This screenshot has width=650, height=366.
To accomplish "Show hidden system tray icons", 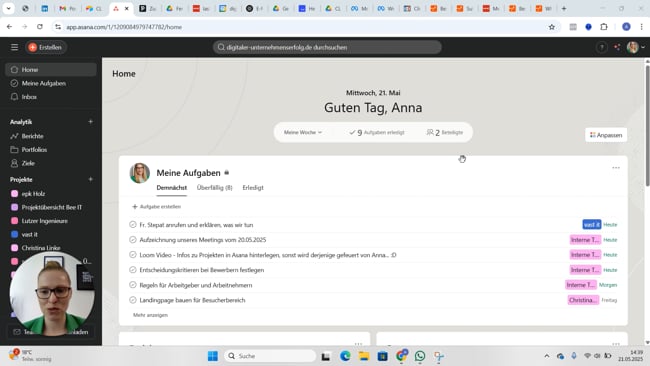I will point(547,356).
